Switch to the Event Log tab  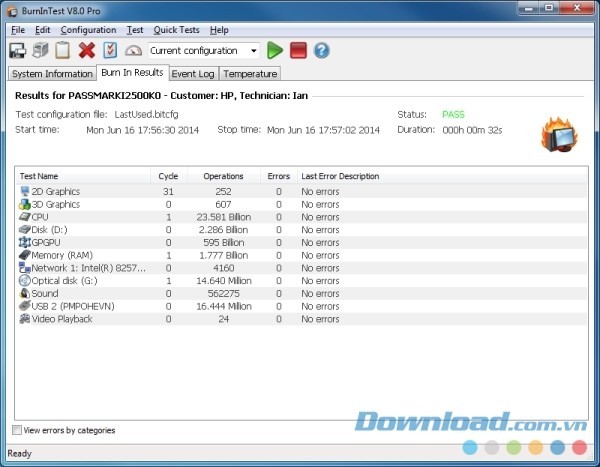coord(193,74)
